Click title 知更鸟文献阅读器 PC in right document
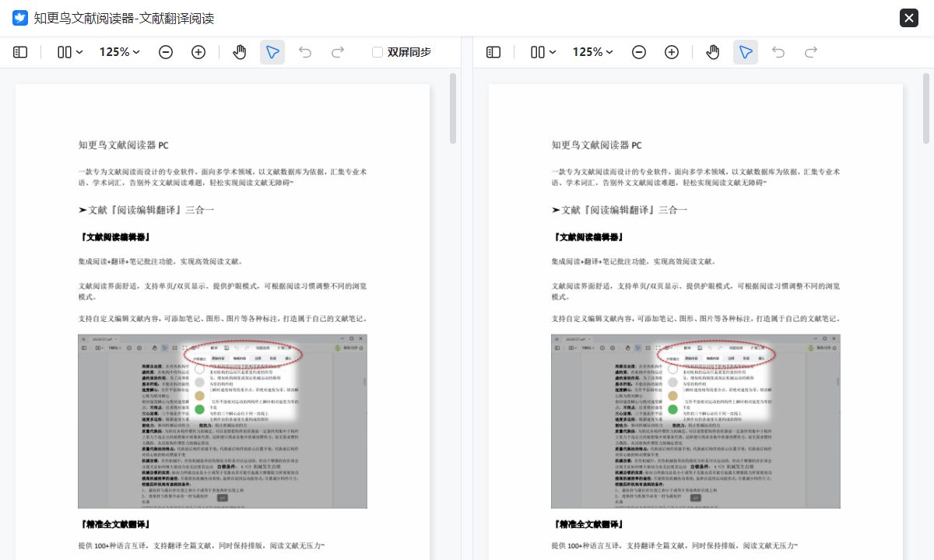This screenshot has height=560, width=934. pyautogui.click(x=597, y=145)
